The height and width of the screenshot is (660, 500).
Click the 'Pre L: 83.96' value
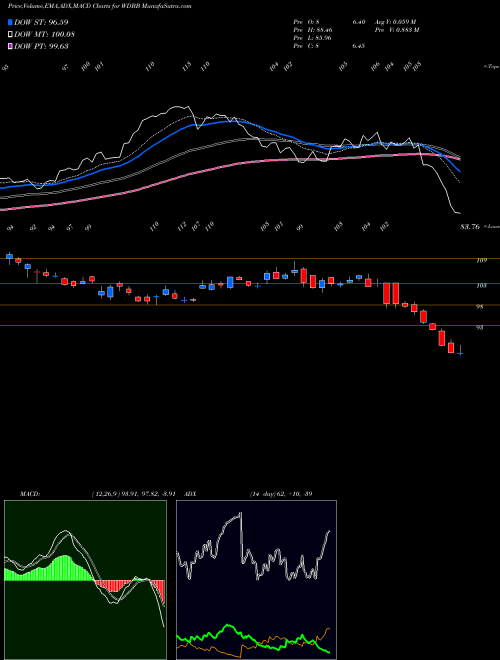pos(310,38)
